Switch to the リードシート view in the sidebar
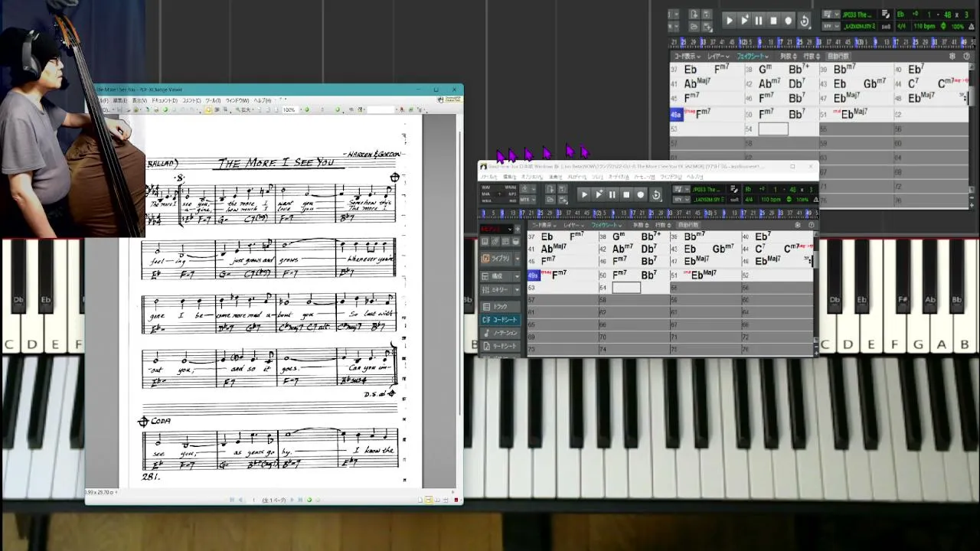 pos(499,346)
